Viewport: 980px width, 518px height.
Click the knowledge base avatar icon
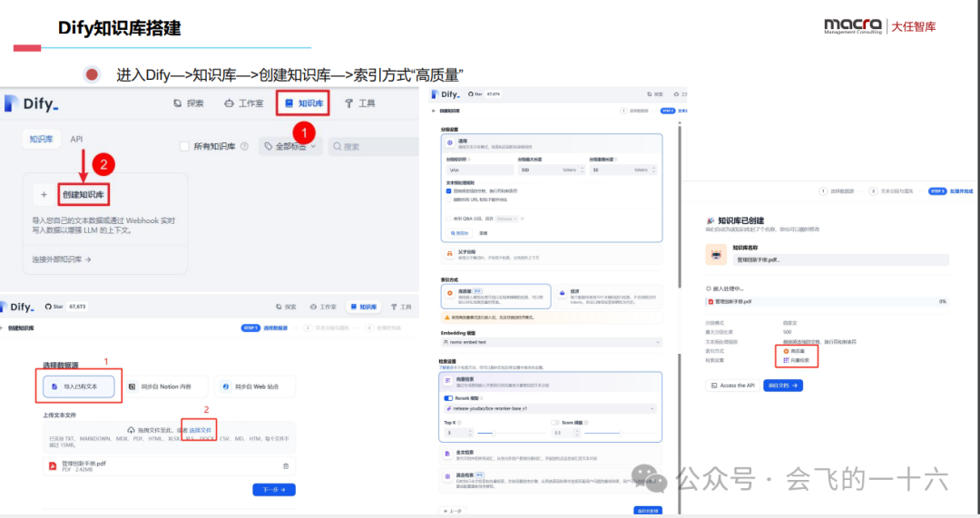[x=716, y=255]
